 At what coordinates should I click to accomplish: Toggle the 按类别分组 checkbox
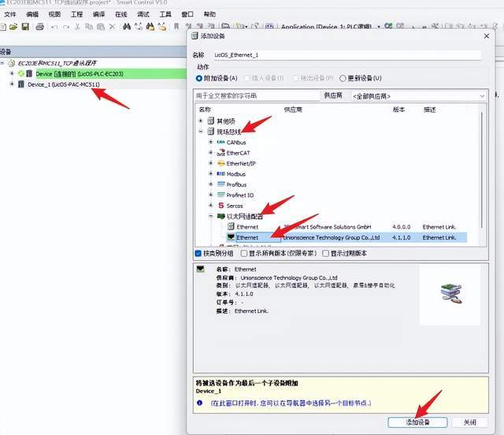pos(198,254)
